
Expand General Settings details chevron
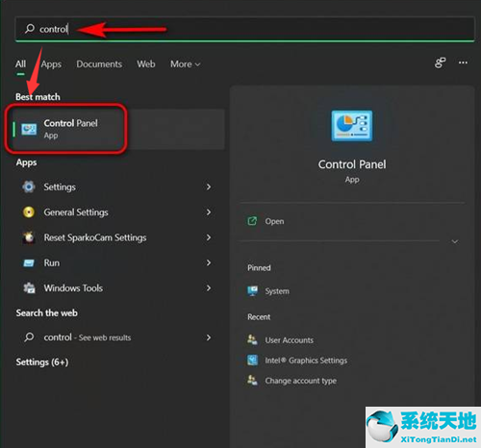point(209,212)
